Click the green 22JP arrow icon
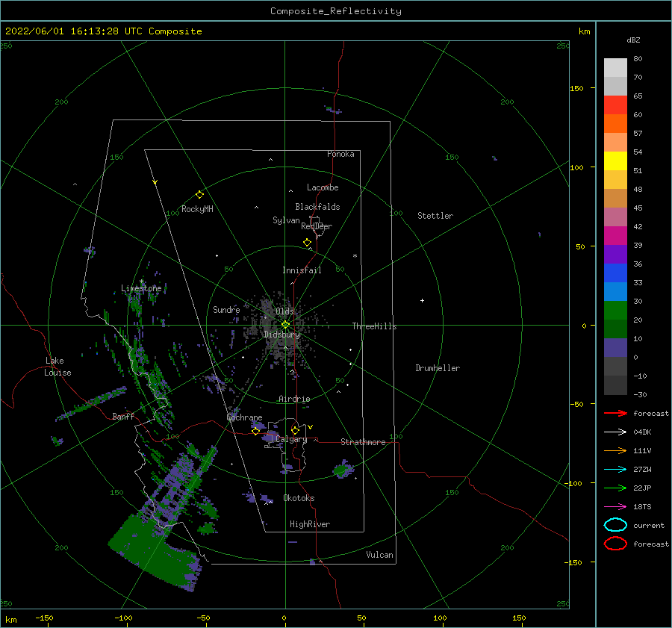Viewport: 672px width, 628px height. pyautogui.click(x=615, y=488)
